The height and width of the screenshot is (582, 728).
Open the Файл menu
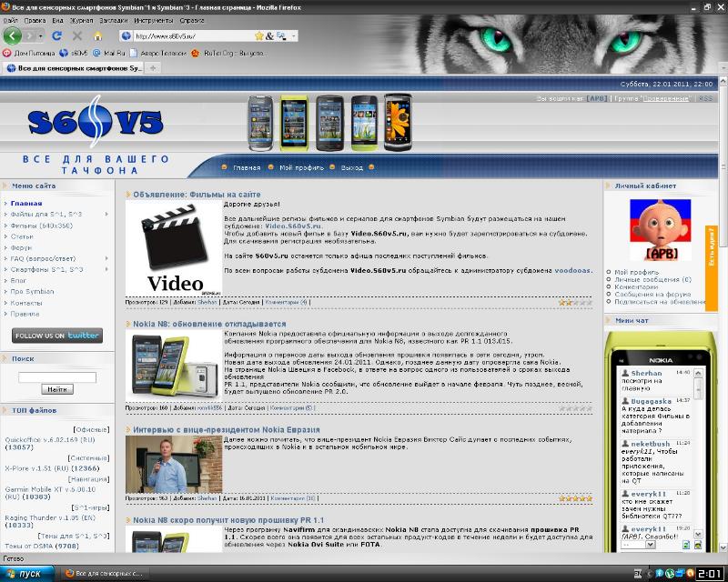click(x=10, y=20)
